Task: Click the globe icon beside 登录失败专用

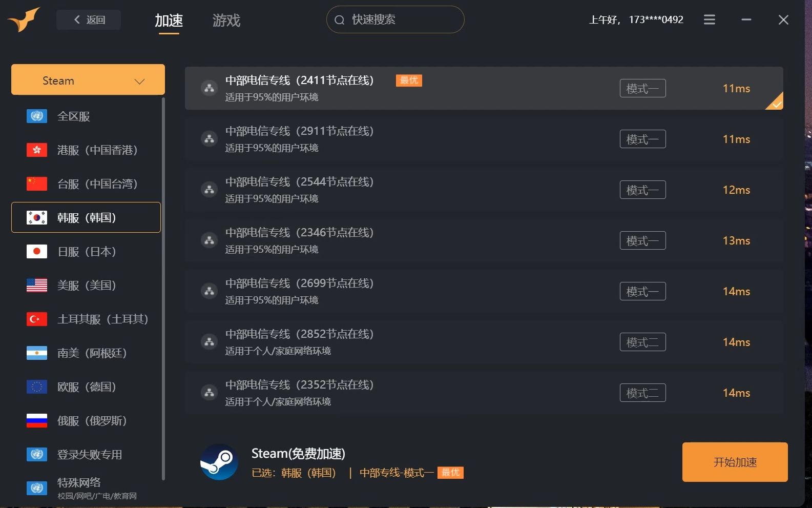Action: click(x=37, y=454)
